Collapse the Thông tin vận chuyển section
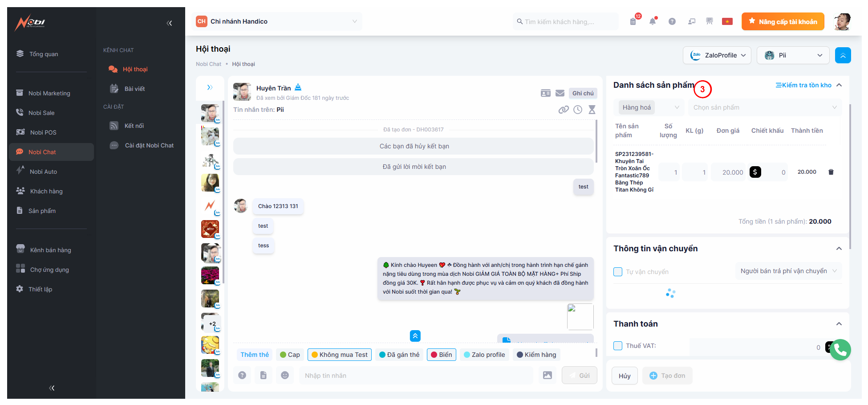This screenshot has width=868, height=405. coord(839,249)
